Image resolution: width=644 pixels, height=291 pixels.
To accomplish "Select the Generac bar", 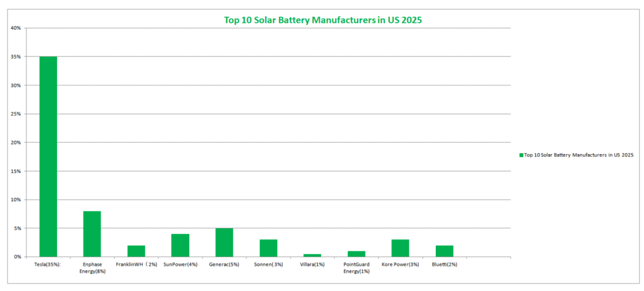I will [225, 243].
